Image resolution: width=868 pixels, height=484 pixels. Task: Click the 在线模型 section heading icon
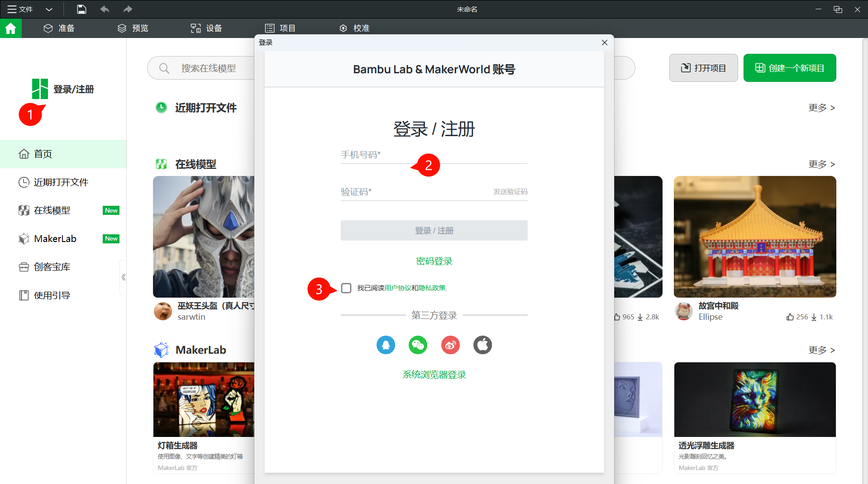[x=161, y=164]
